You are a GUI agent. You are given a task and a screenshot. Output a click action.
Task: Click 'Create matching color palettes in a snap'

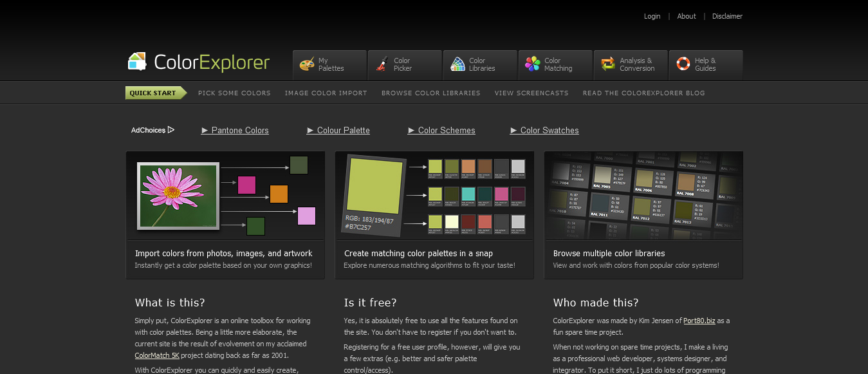tap(418, 254)
